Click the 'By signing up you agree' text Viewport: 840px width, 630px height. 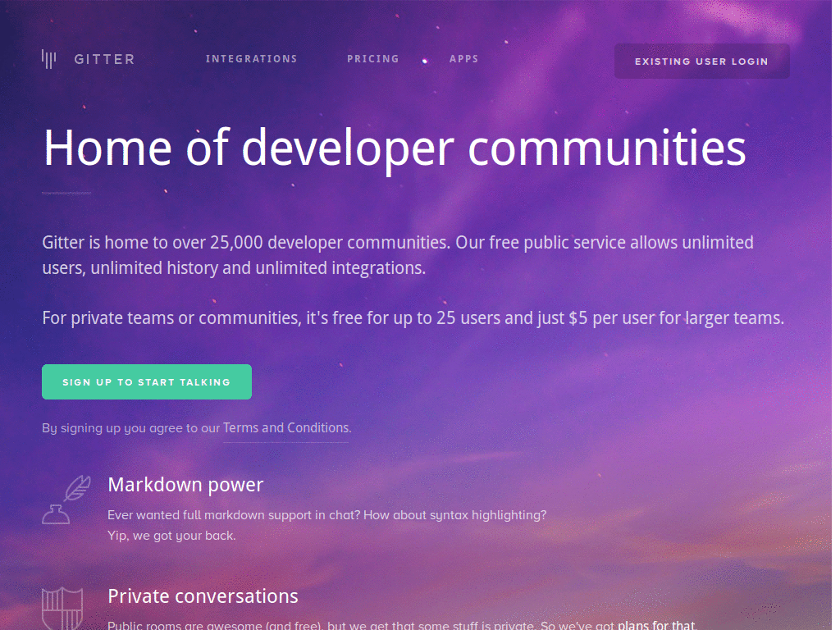(131, 428)
